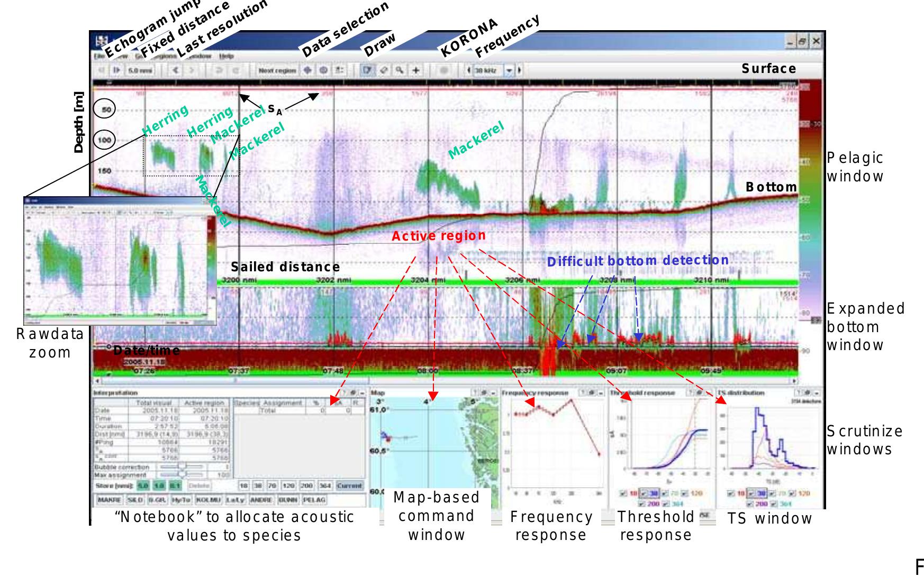Toggle 200 kHz checkbox in Threshold response
924x577 pixels.
click(641, 504)
